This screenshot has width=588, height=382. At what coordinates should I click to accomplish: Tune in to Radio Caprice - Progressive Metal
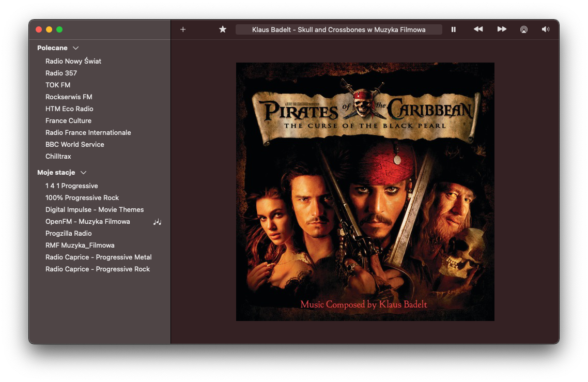(99, 257)
